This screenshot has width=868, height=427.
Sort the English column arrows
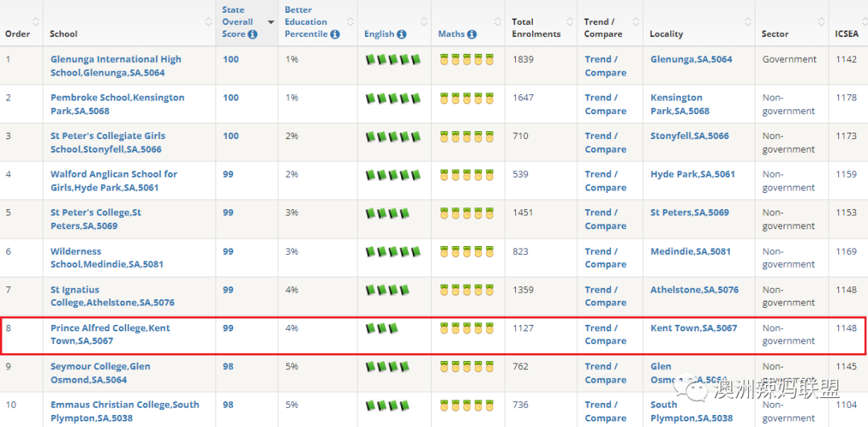(424, 22)
